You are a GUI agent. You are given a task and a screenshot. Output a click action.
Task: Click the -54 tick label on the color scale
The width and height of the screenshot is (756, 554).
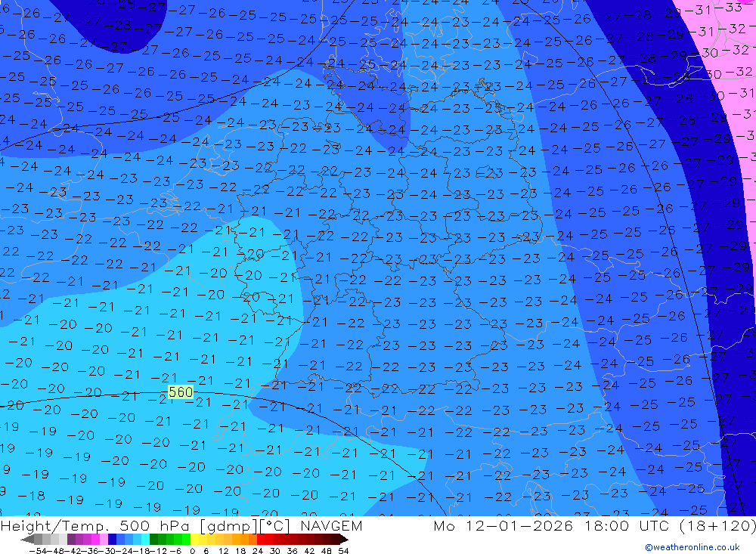click(38, 551)
